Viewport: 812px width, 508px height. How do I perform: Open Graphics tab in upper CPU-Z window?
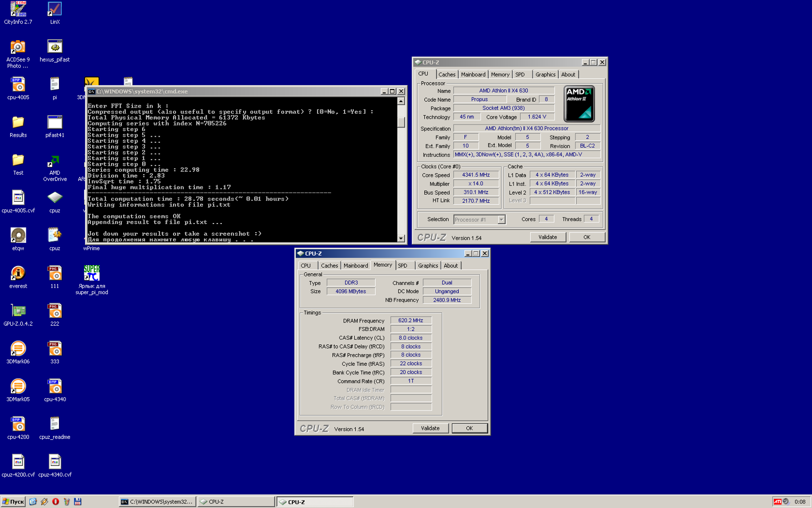click(546, 74)
